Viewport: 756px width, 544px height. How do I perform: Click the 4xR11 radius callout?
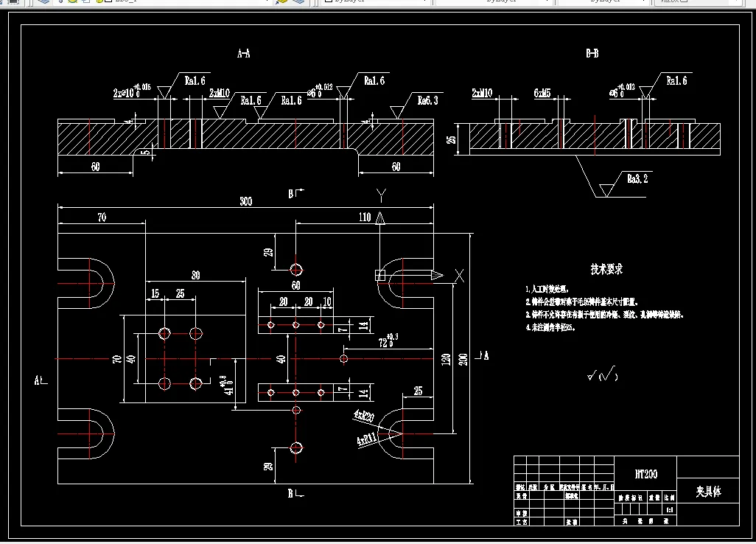[366, 439]
